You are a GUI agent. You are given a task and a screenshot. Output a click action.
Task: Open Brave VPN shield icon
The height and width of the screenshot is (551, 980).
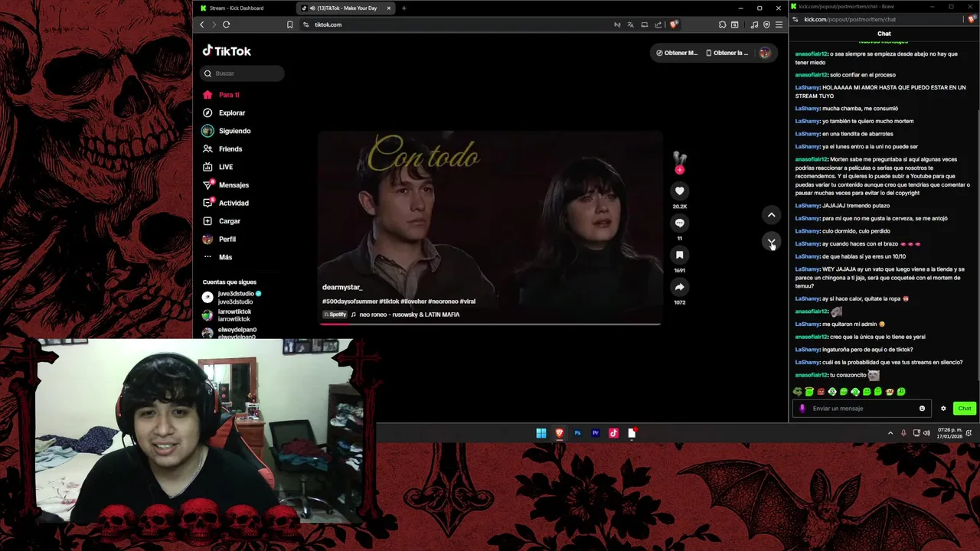click(x=766, y=24)
